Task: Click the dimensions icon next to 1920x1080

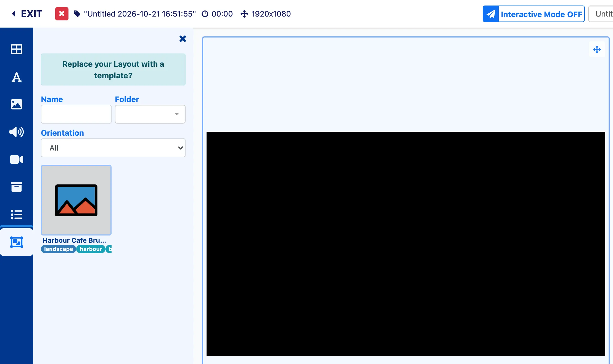Action: click(x=244, y=14)
